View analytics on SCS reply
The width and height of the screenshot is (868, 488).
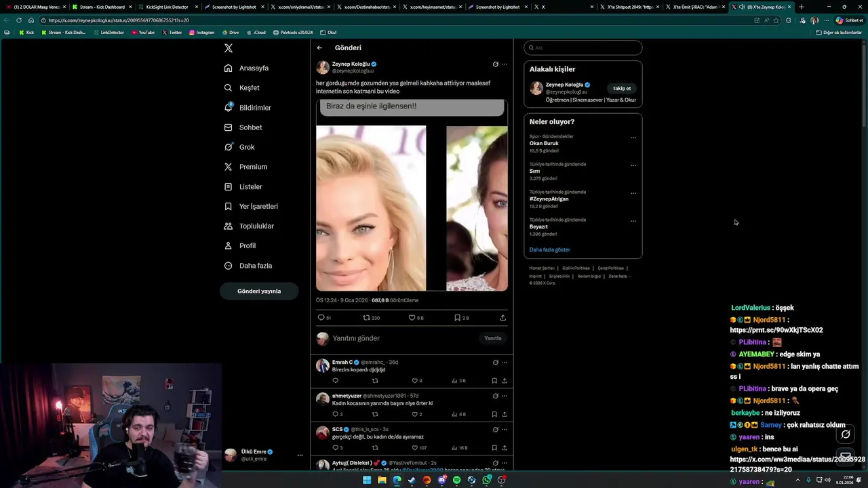(460, 447)
